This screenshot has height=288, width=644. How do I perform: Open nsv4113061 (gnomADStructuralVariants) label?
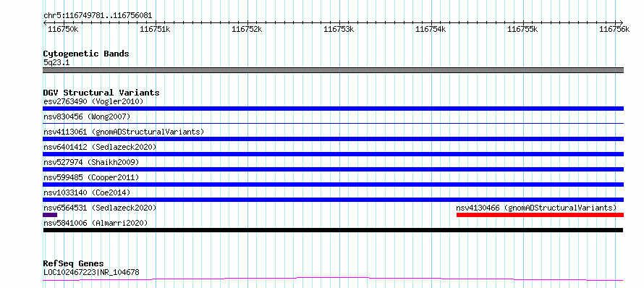[124, 132]
